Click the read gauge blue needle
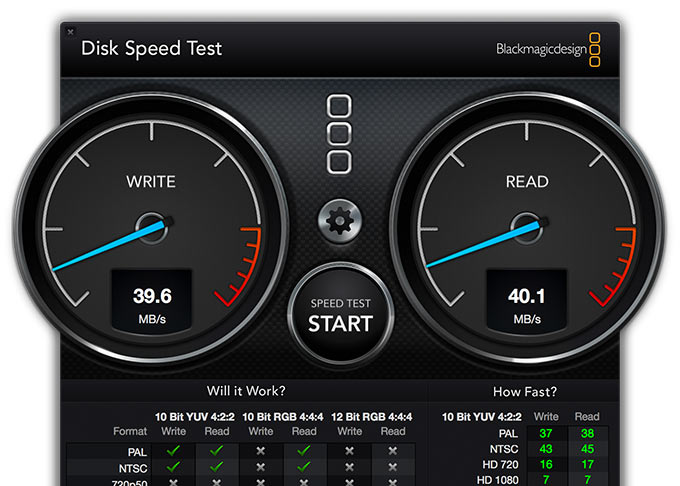This screenshot has width=680, height=486. 483,244
